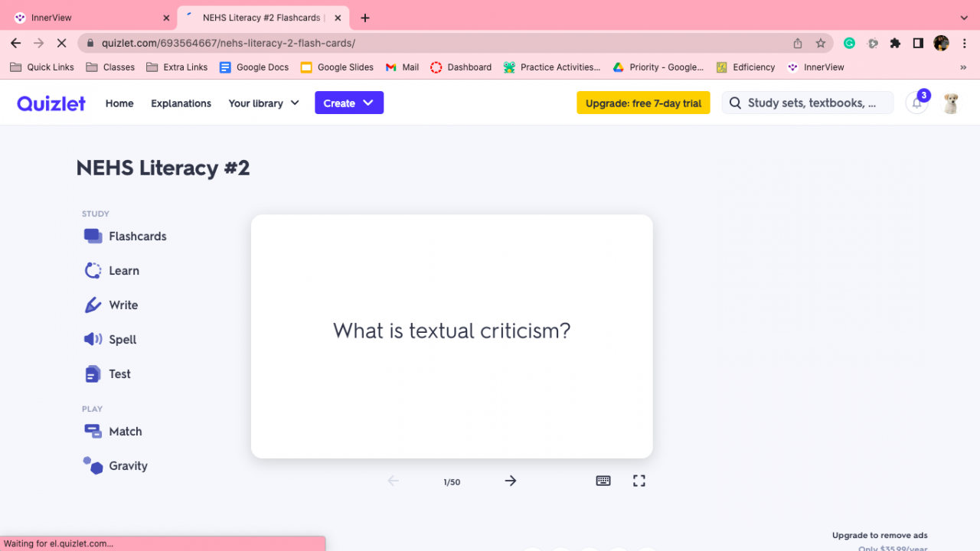Click the browser back arrow

click(x=16, y=43)
